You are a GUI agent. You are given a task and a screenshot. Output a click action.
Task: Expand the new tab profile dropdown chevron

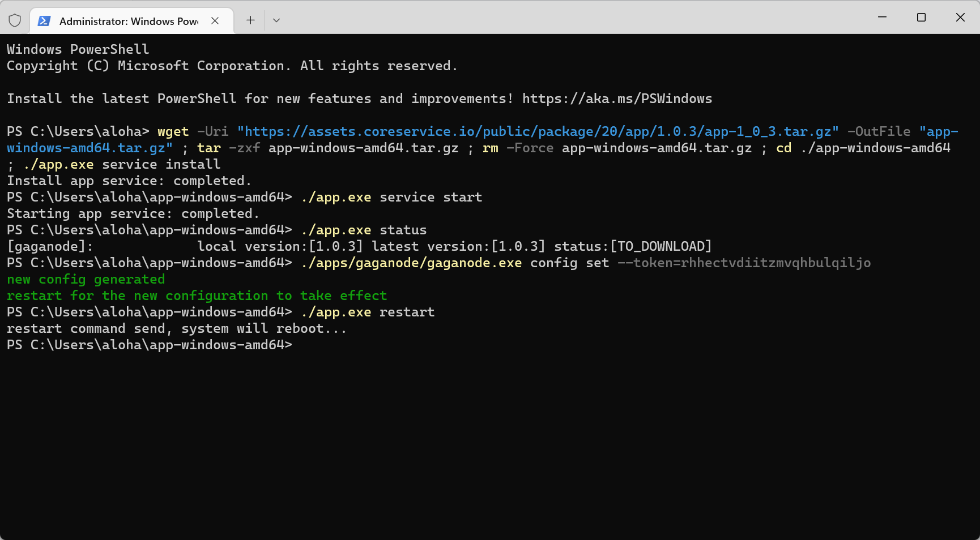[x=276, y=20]
